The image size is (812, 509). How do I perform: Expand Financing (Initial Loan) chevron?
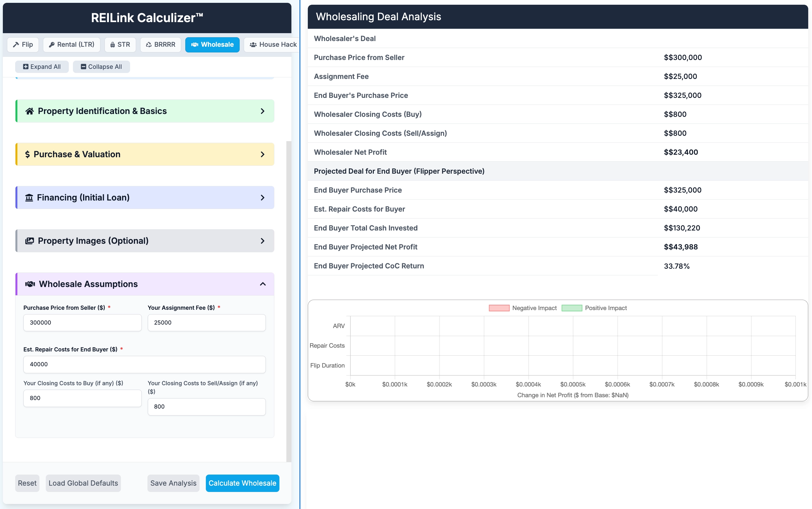(262, 198)
